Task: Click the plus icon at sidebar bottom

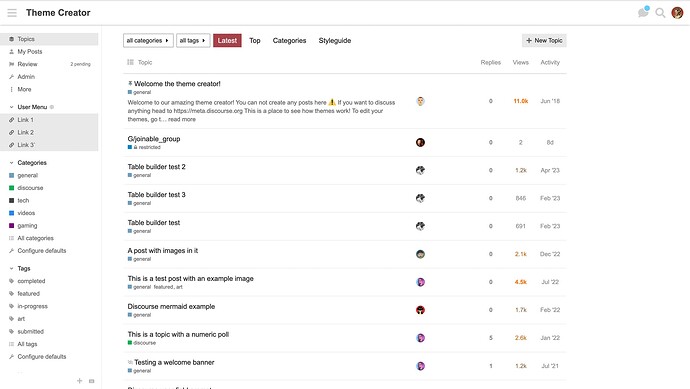Action: pos(80,381)
